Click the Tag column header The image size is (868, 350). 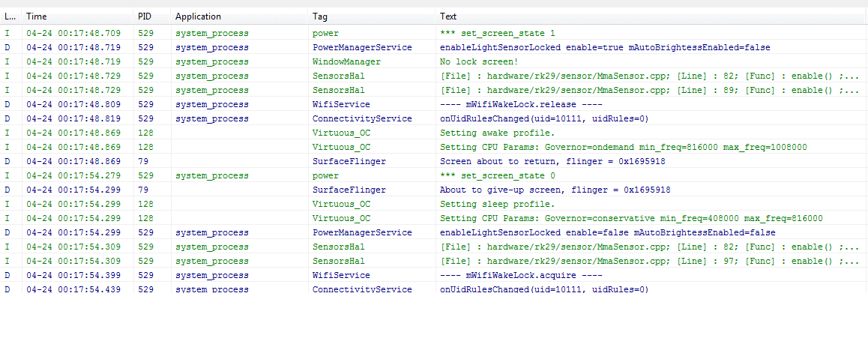[372, 16]
